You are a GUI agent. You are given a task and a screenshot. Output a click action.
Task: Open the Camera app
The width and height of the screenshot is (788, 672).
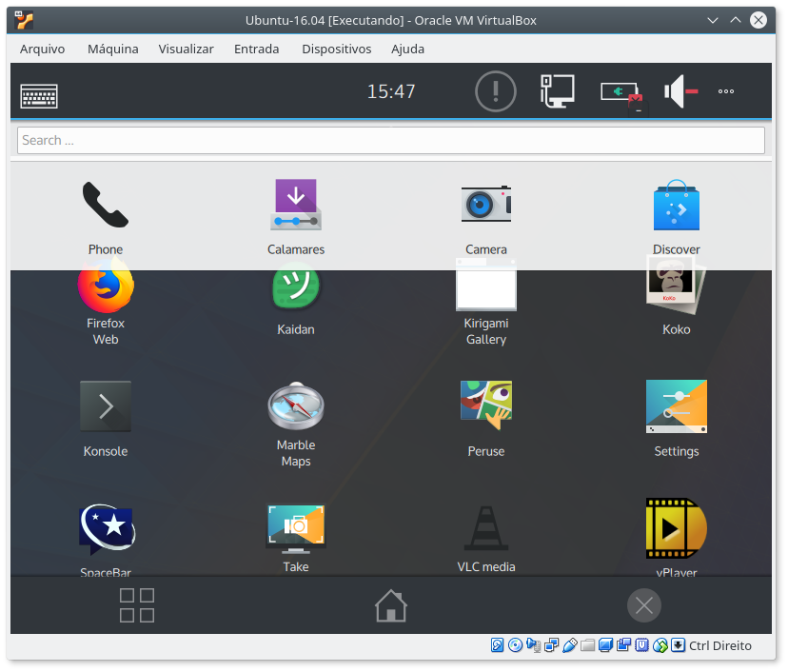(485, 204)
